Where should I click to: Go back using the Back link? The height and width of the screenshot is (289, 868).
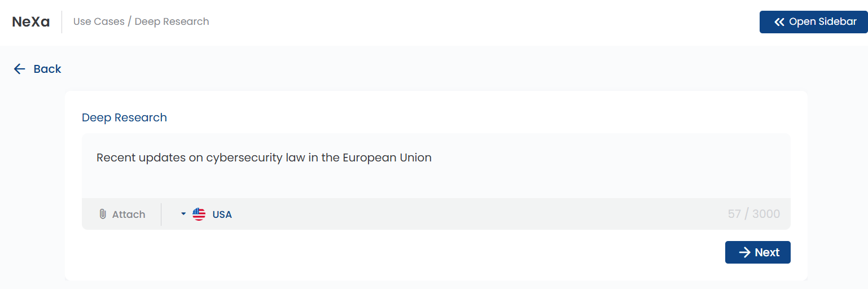click(x=37, y=69)
